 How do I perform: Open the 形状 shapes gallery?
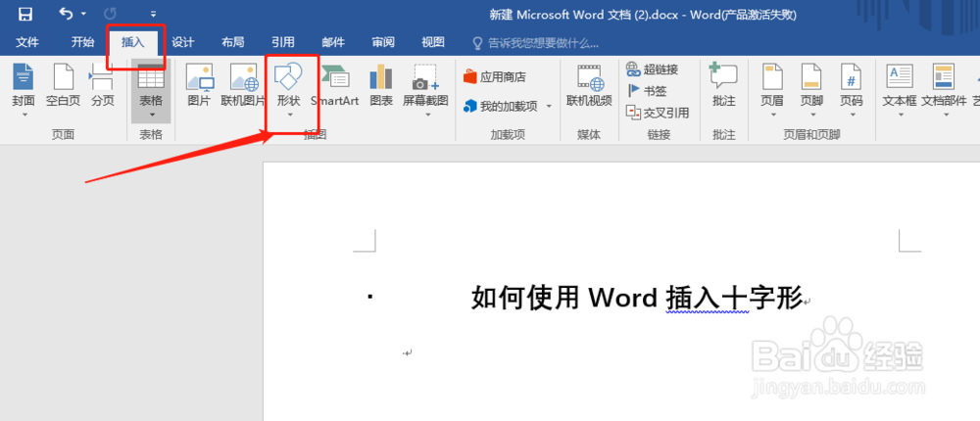[289, 91]
